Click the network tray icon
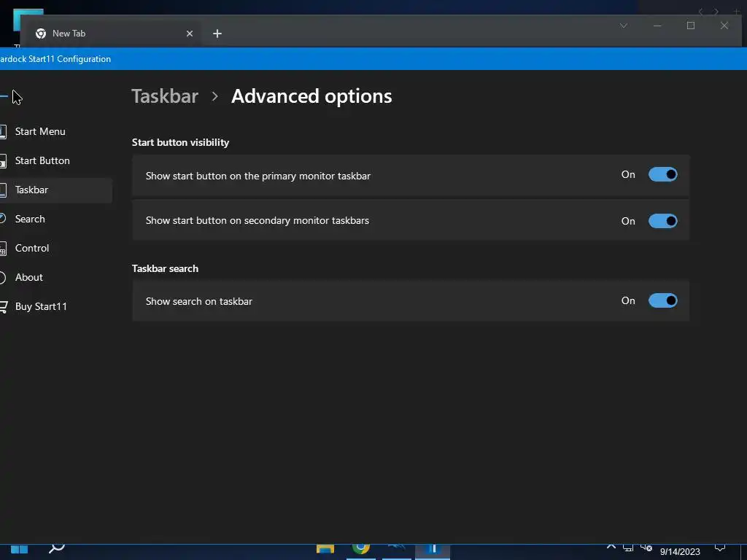 coord(628,548)
